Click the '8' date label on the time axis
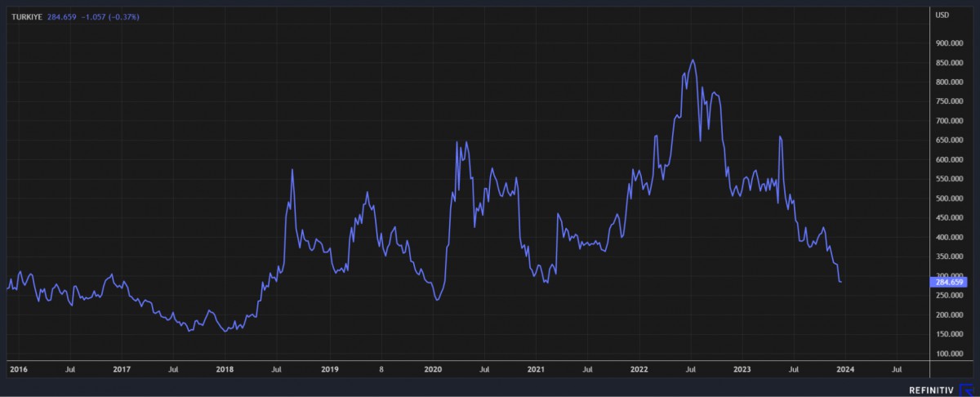The image size is (980, 397). [x=381, y=369]
